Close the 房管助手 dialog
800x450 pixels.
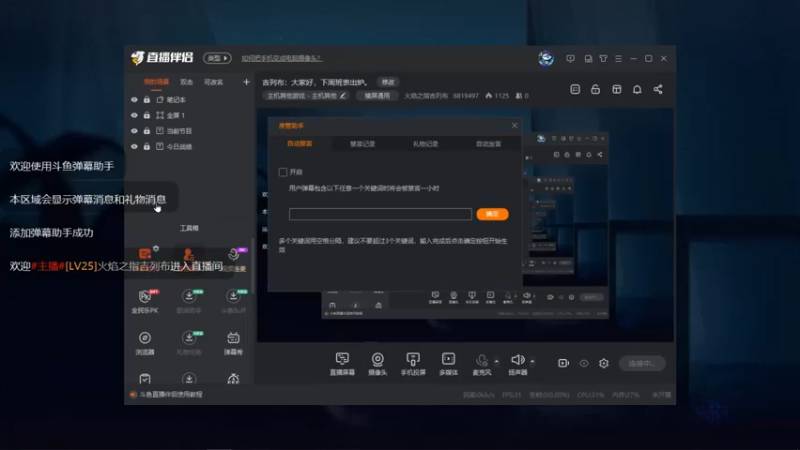(514, 126)
